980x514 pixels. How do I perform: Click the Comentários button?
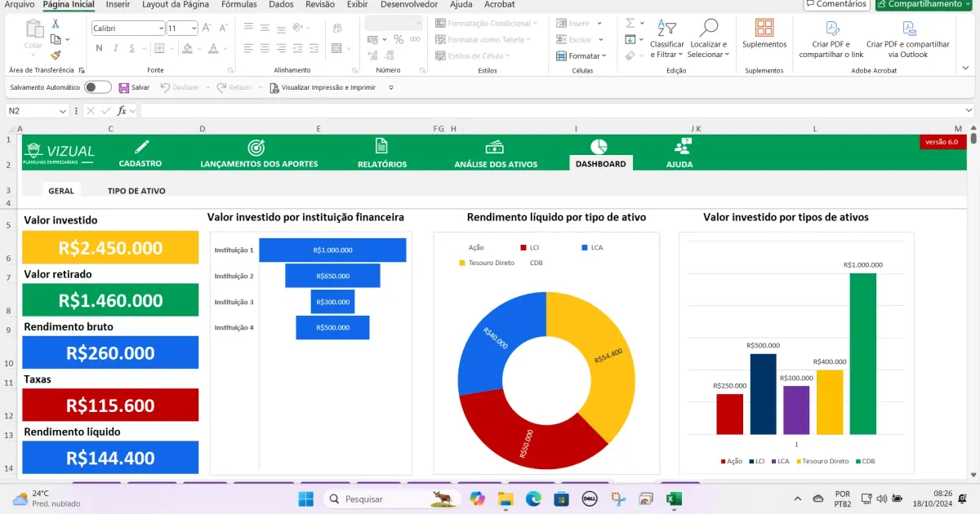(836, 5)
